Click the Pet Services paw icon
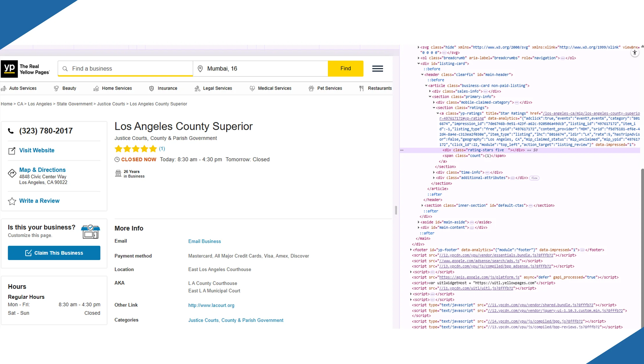This screenshot has width=644, height=364. pos(311,88)
